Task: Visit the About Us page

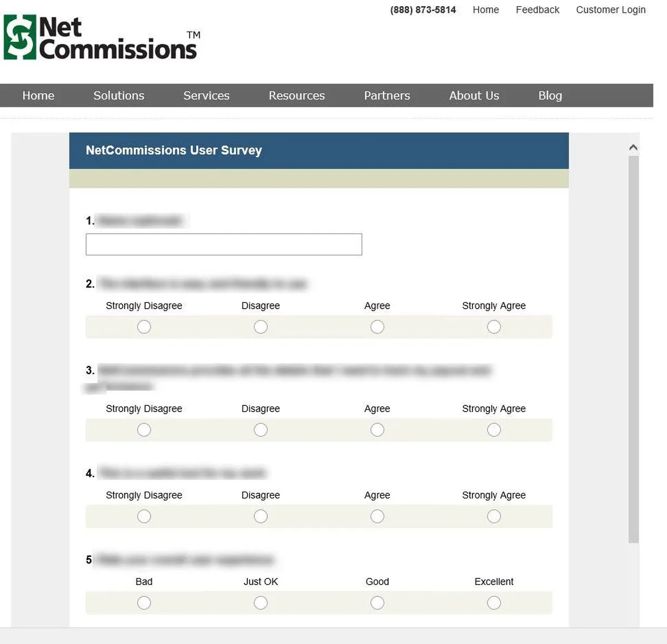Action: [474, 96]
